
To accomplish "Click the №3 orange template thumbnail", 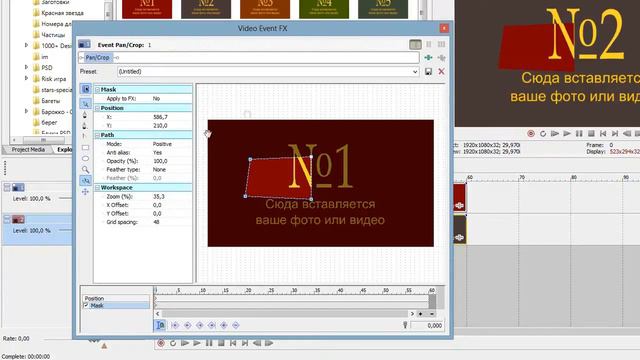I will 265,9.
